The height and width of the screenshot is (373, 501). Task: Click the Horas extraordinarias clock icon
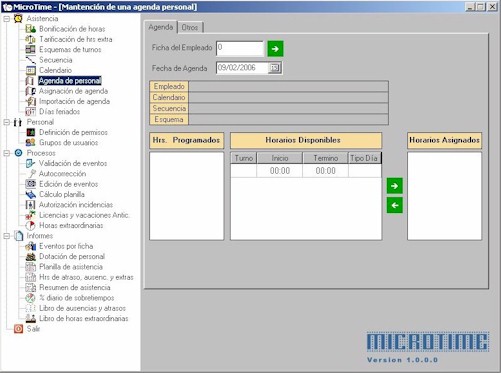point(31,225)
